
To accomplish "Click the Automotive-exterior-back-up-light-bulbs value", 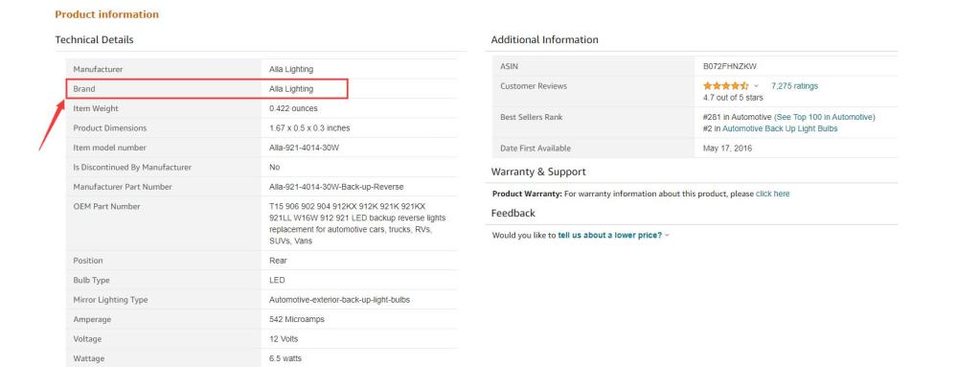I will [x=339, y=300].
